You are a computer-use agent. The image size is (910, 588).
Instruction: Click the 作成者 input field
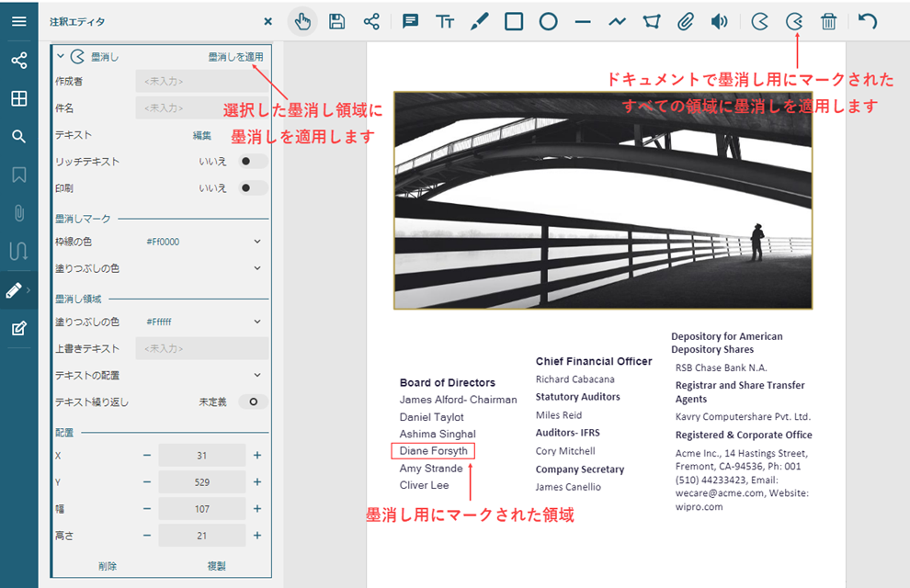pos(202,81)
